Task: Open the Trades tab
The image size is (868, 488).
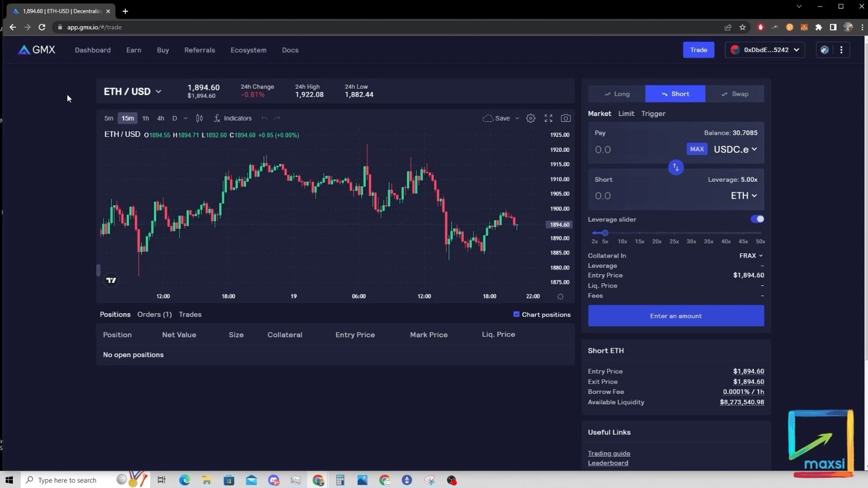Action: click(190, 314)
